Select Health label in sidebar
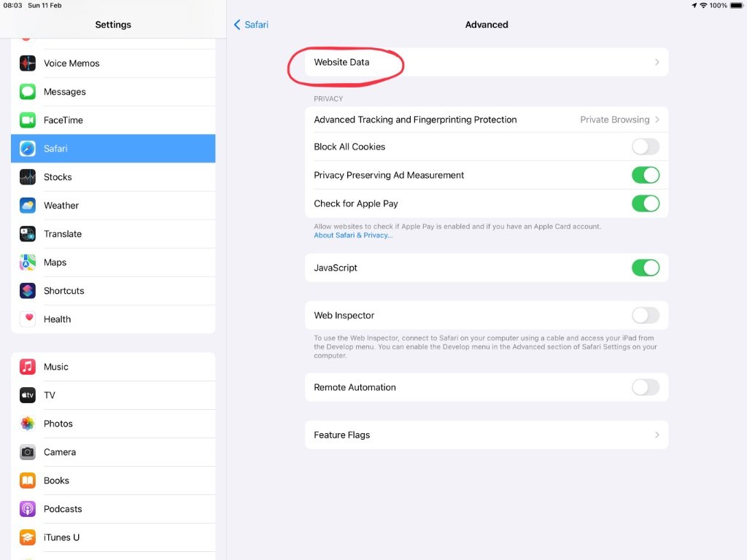This screenshot has width=747, height=560. coord(57,319)
